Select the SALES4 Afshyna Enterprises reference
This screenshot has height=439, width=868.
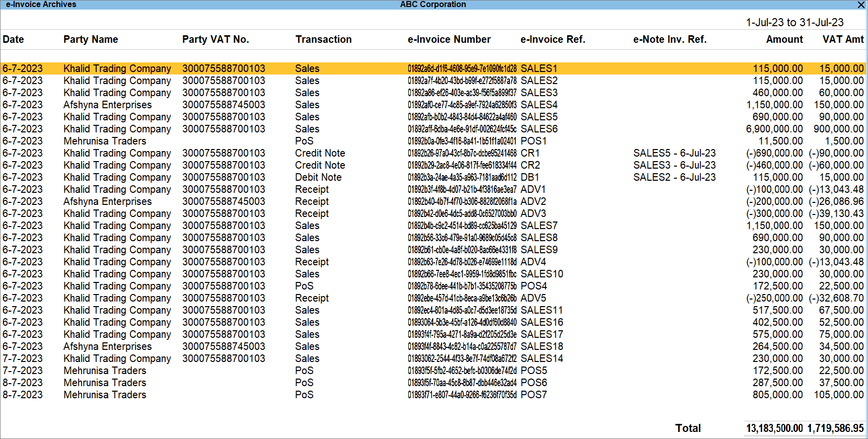pyautogui.click(x=539, y=105)
